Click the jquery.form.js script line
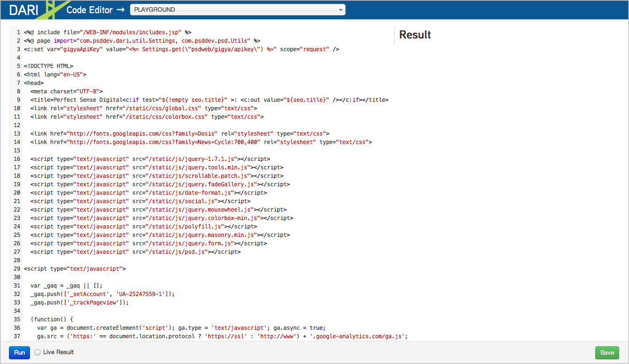629x364 pixels. [x=149, y=243]
